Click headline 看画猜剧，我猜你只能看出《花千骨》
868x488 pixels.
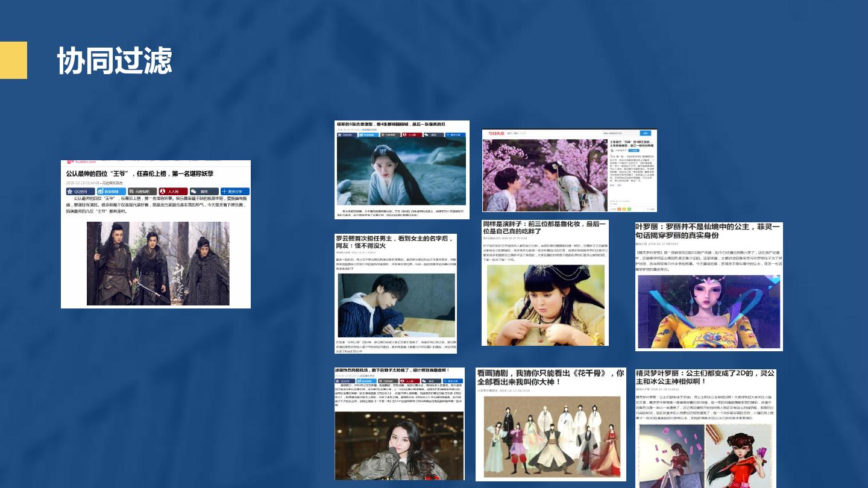pos(550,377)
